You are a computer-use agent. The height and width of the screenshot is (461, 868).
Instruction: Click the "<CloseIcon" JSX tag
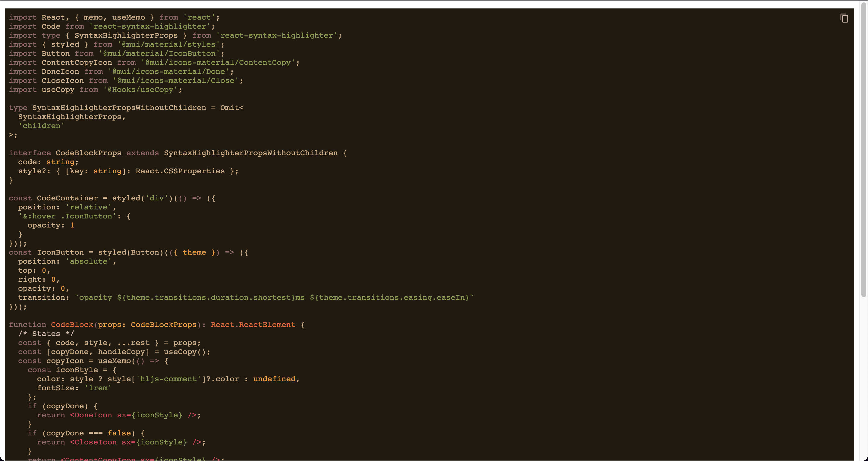pyautogui.click(x=93, y=442)
